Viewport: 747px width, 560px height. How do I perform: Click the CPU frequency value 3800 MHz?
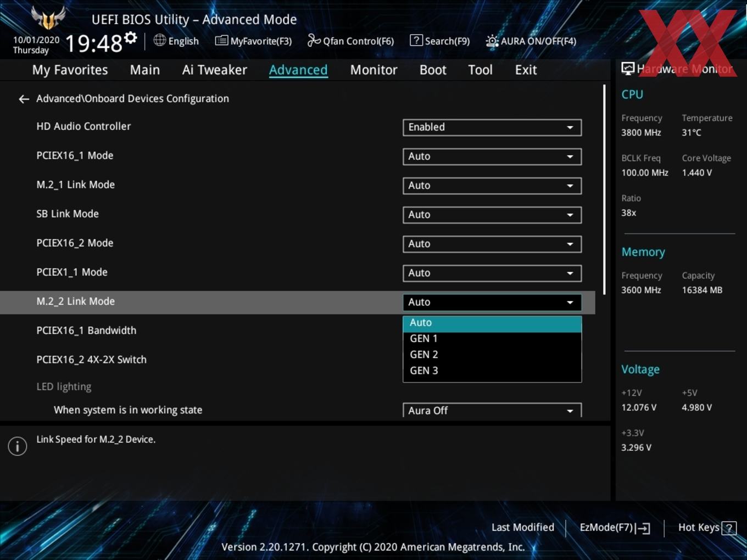click(641, 133)
